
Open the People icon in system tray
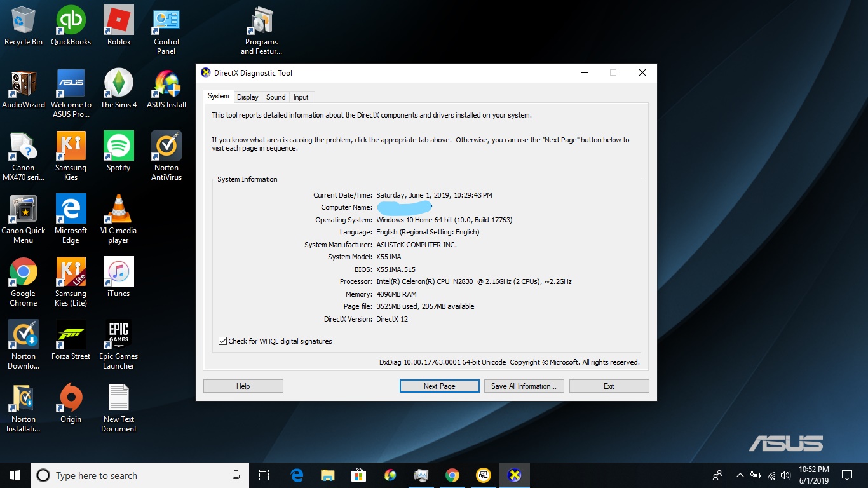pos(717,475)
